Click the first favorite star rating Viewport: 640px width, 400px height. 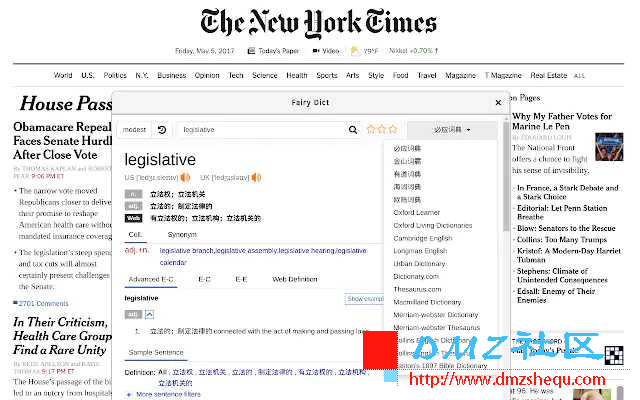[x=371, y=130]
